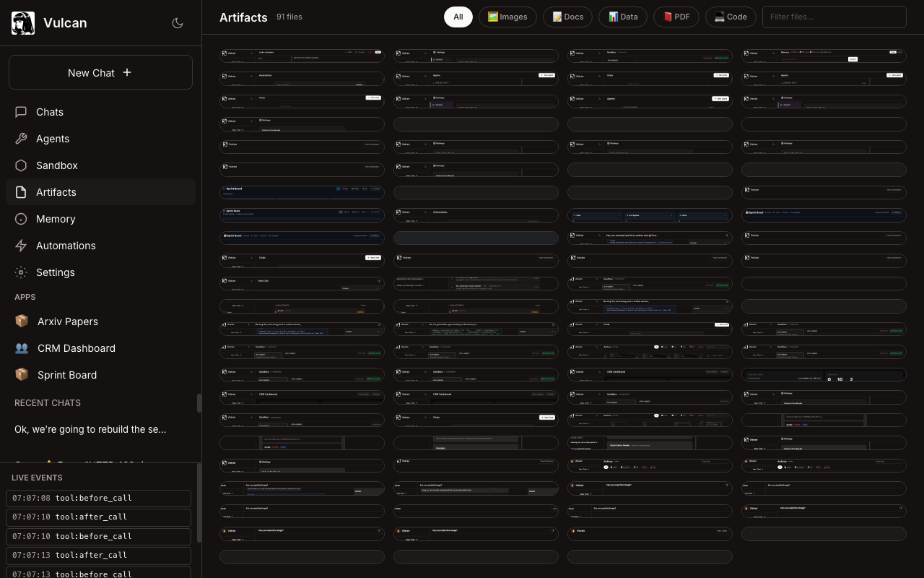
Task: Select the All files filter
Action: point(458,17)
